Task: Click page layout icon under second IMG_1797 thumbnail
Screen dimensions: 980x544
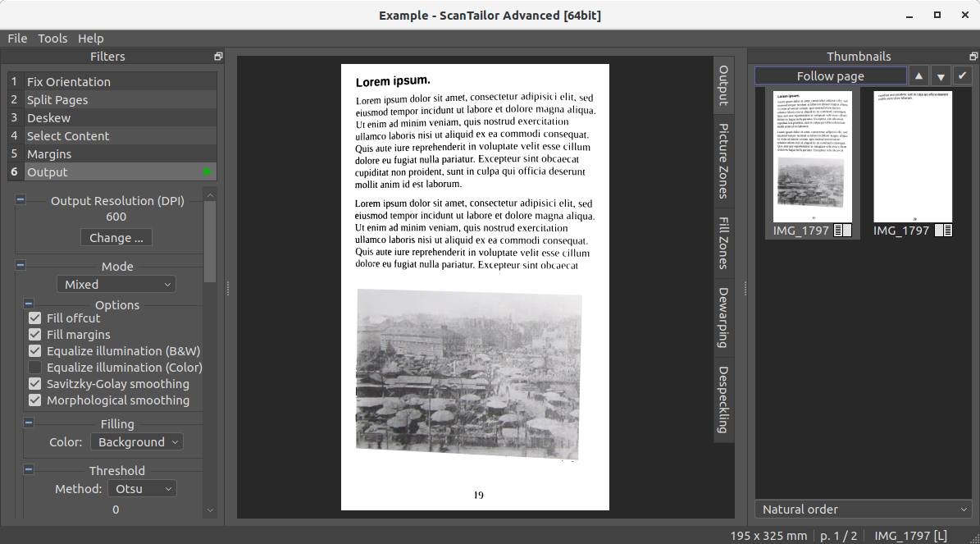Action: (x=943, y=230)
